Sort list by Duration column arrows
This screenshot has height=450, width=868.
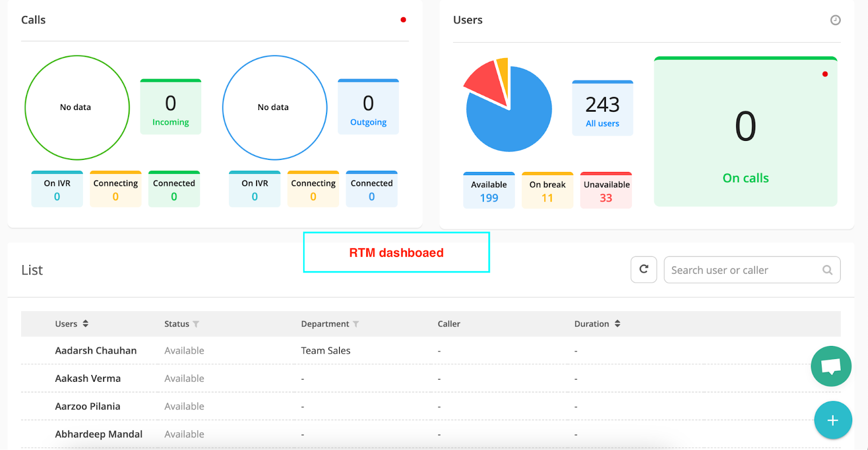coord(617,324)
